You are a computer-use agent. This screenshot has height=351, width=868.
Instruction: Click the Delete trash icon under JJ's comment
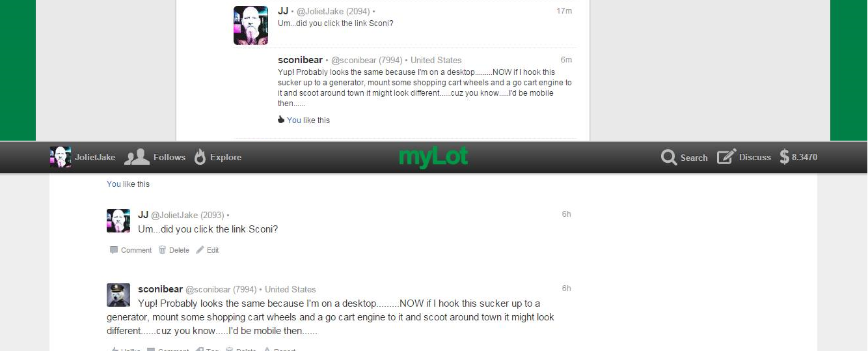(x=163, y=250)
